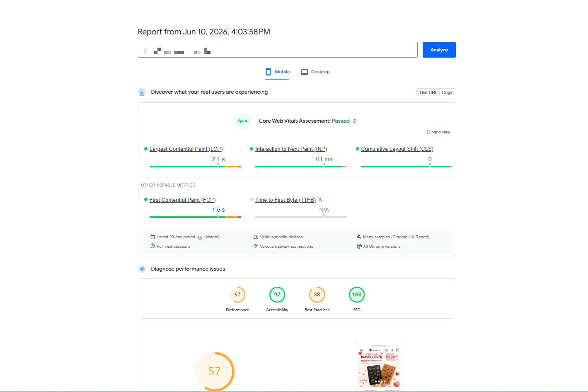Click the Analyze button
Screen dimensions: 588x392
click(439, 50)
